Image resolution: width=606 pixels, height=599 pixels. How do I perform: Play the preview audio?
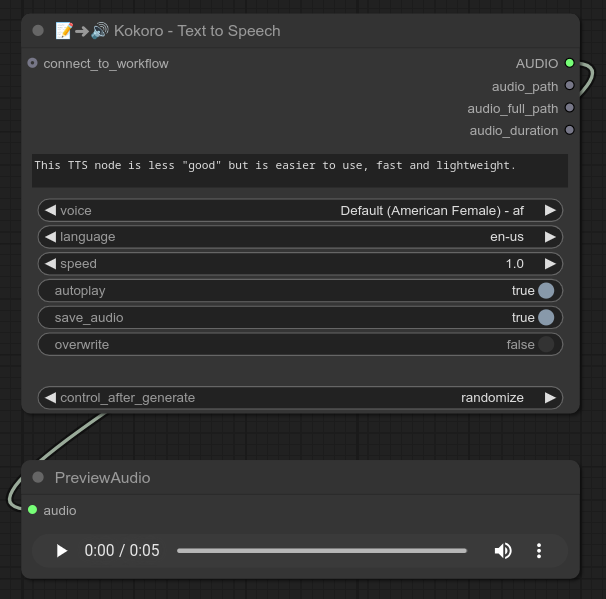tap(61, 551)
